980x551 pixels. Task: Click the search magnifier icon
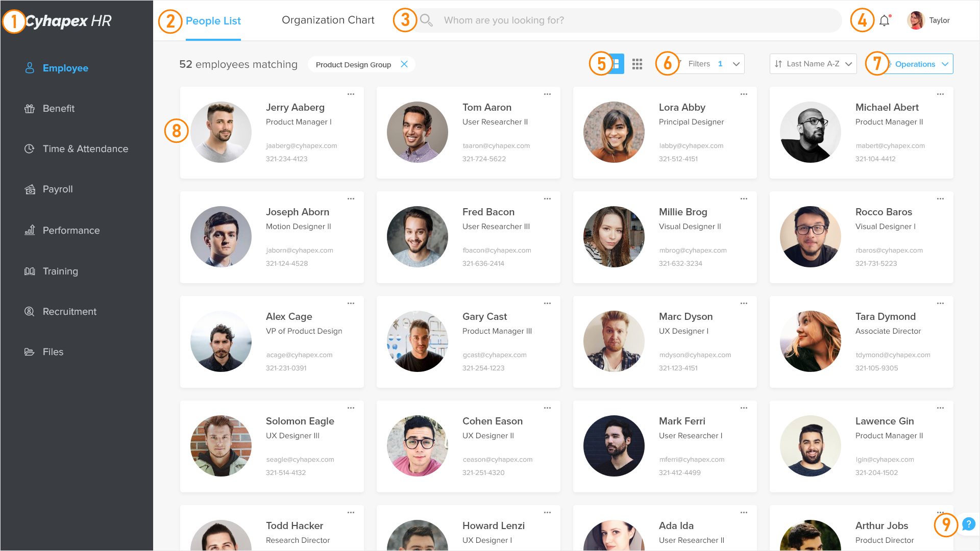tap(426, 20)
